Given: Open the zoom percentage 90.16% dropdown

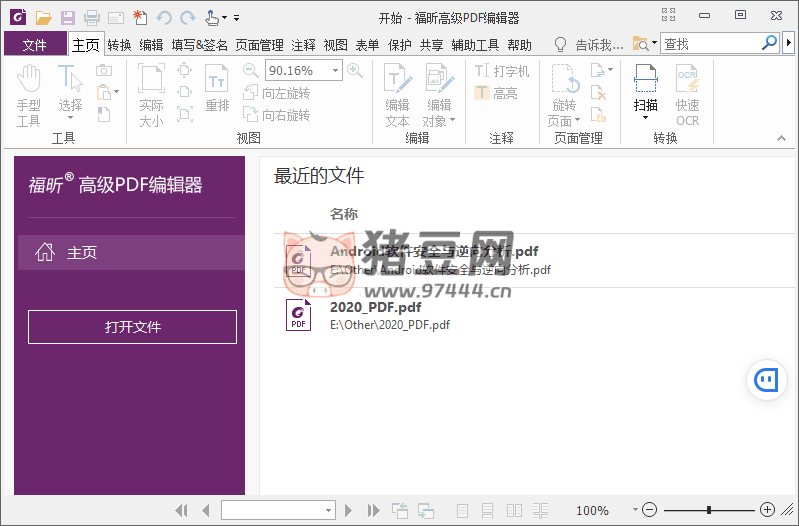Looking at the screenshot, I should click(336, 70).
